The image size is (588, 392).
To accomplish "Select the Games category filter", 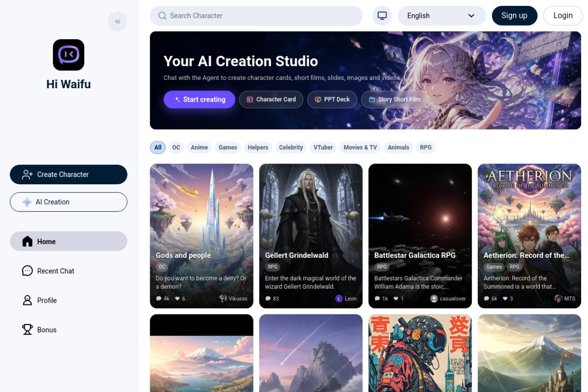I will [228, 148].
